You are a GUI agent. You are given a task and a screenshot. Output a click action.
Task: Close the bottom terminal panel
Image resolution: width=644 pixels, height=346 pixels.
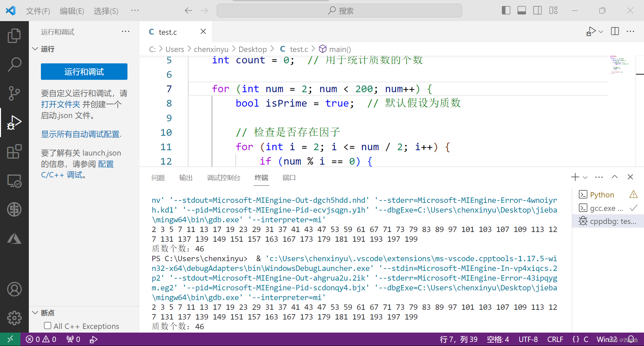pyautogui.click(x=630, y=177)
